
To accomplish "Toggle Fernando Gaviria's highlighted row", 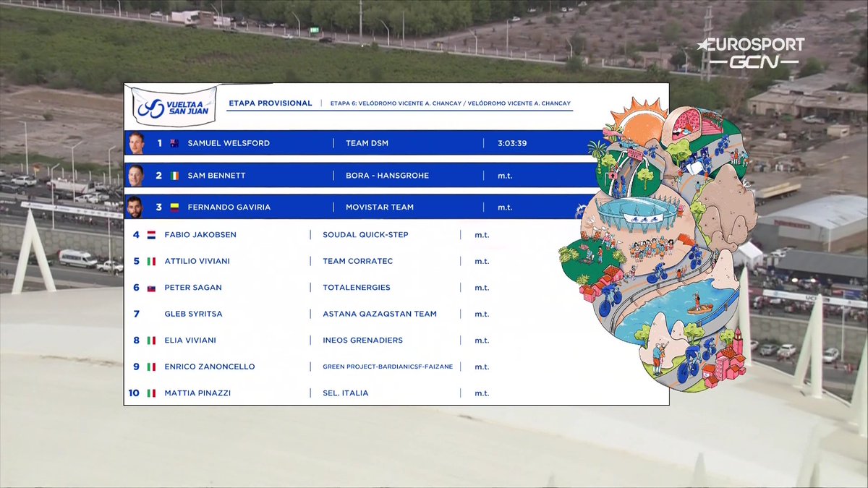I will tap(362, 207).
